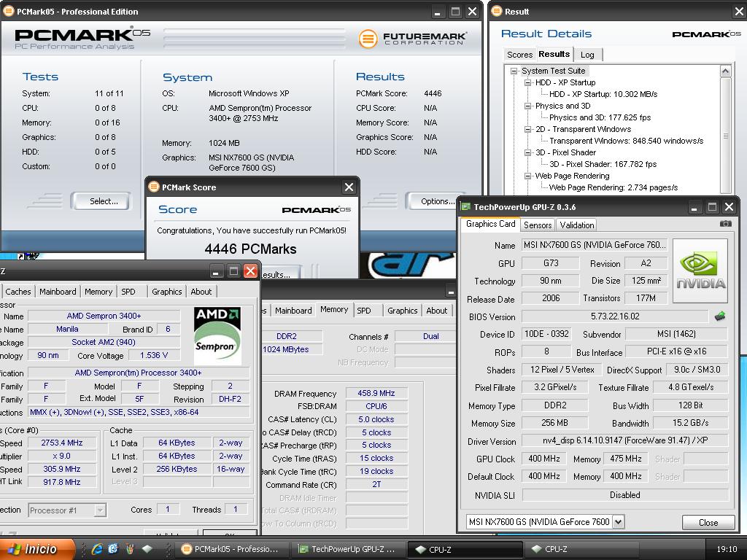The height and width of the screenshot is (560, 747).
Task: Click the GPU Clock 400 MHz field
Action: [543, 459]
